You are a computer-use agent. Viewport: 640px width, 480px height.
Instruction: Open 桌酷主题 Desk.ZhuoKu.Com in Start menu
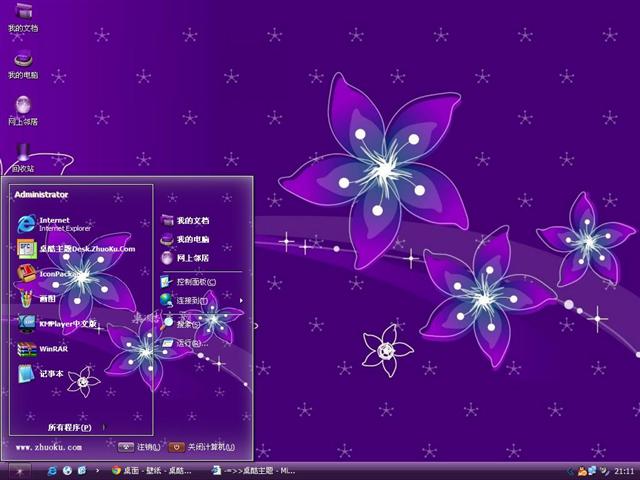(76, 249)
